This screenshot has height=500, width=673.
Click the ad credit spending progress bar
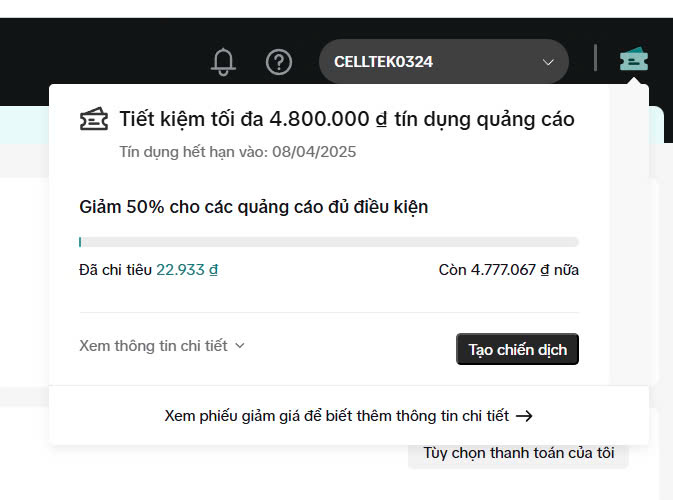tap(329, 242)
